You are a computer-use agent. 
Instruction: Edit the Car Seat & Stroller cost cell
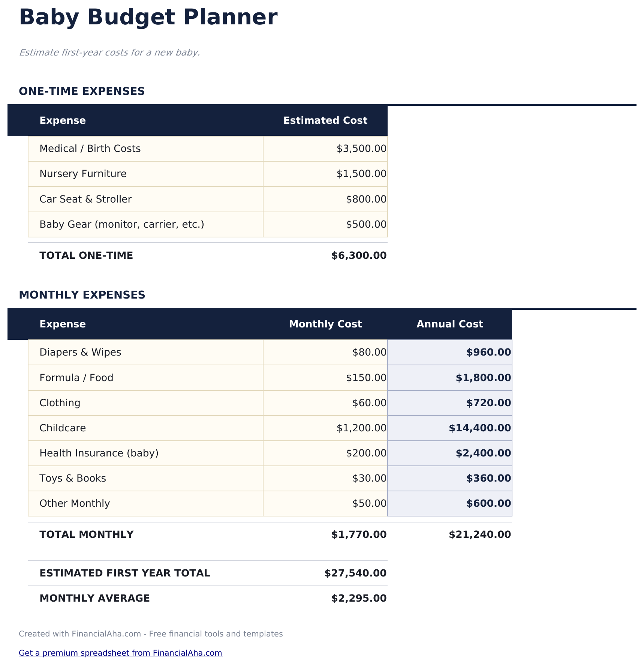point(325,199)
